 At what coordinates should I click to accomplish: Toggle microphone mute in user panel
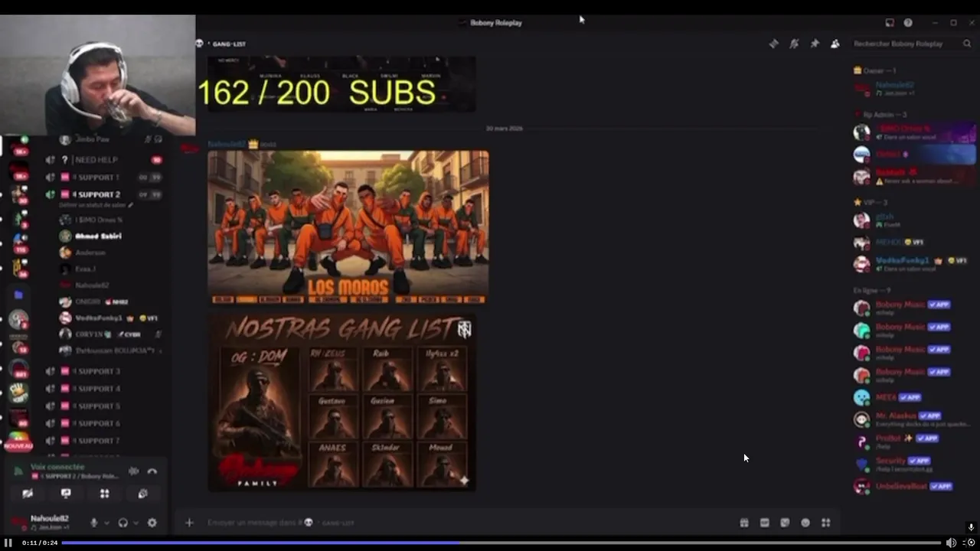94,523
